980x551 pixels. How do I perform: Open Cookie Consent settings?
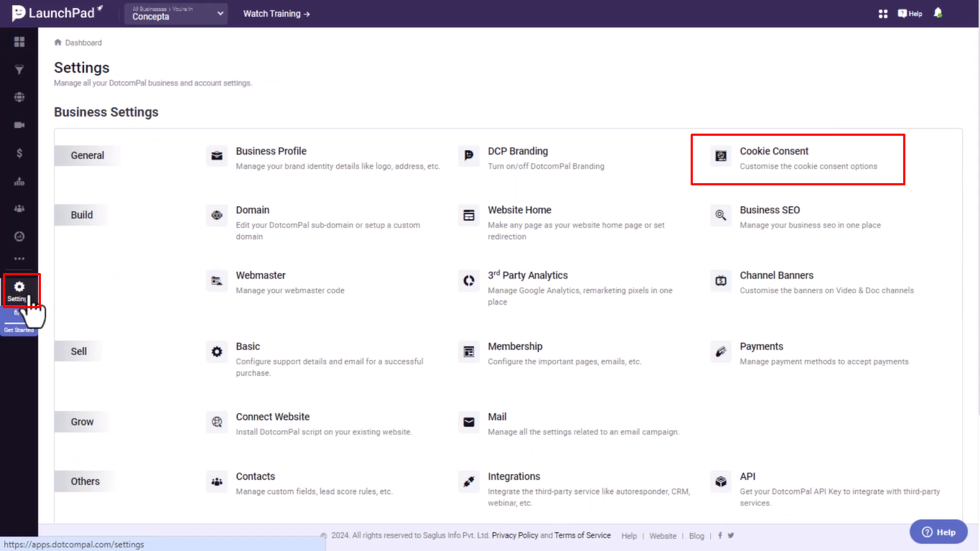[x=774, y=151]
